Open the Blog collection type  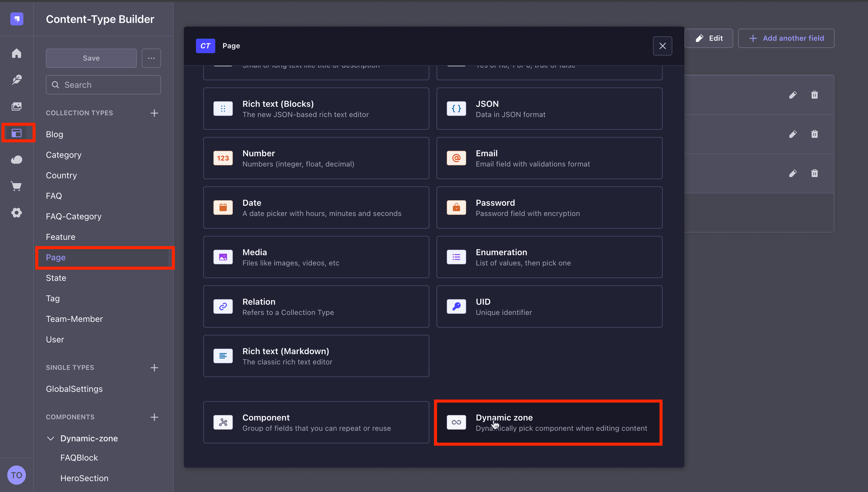54,135
